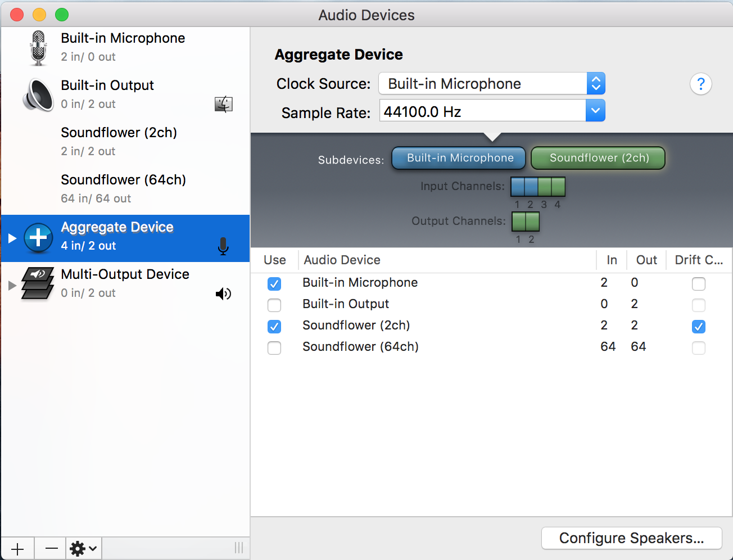Click input channel 1 blue block

(518, 187)
